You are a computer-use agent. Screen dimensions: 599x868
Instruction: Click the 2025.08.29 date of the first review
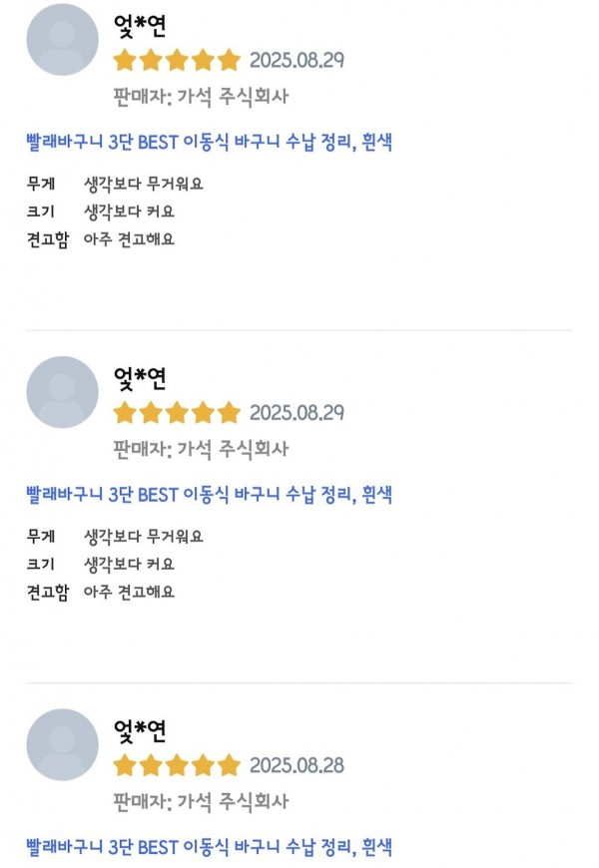pyautogui.click(x=297, y=61)
